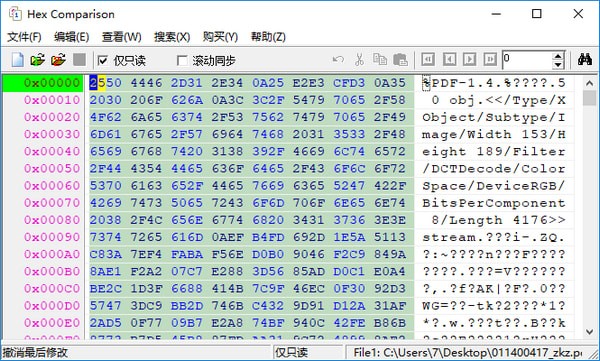Image resolution: width=600 pixels, height=361 pixels.
Task: Click the binoculars search icon
Action: [x=585, y=60]
